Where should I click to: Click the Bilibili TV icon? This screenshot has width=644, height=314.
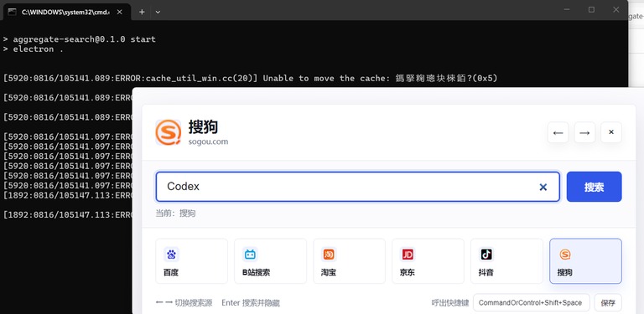click(x=250, y=255)
